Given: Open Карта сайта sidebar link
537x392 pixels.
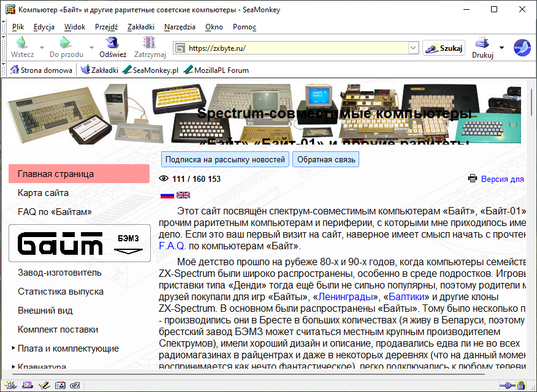Looking at the screenshot, I should tap(43, 193).
